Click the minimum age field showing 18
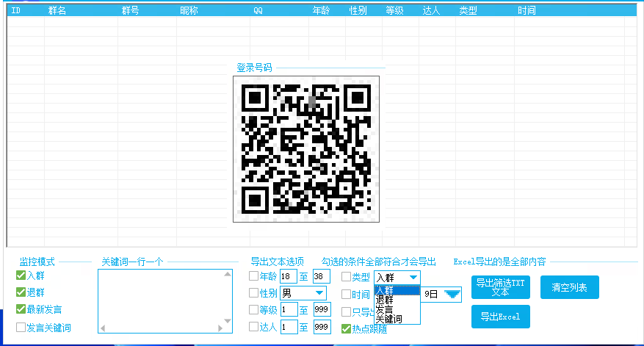Image resolution: width=644 pixels, height=346 pixels. click(288, 276)
